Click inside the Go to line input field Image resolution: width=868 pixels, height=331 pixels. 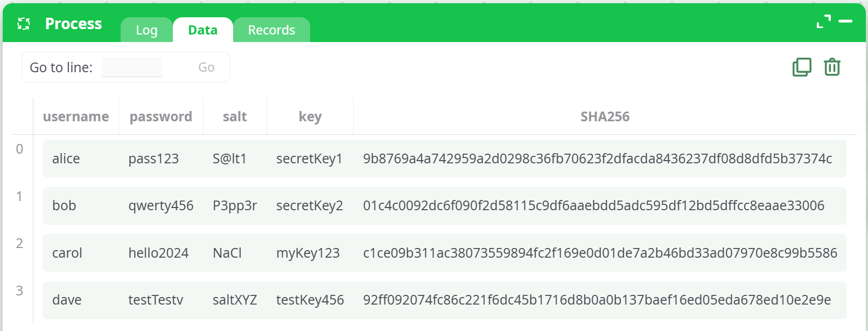(x=131, y=66)
